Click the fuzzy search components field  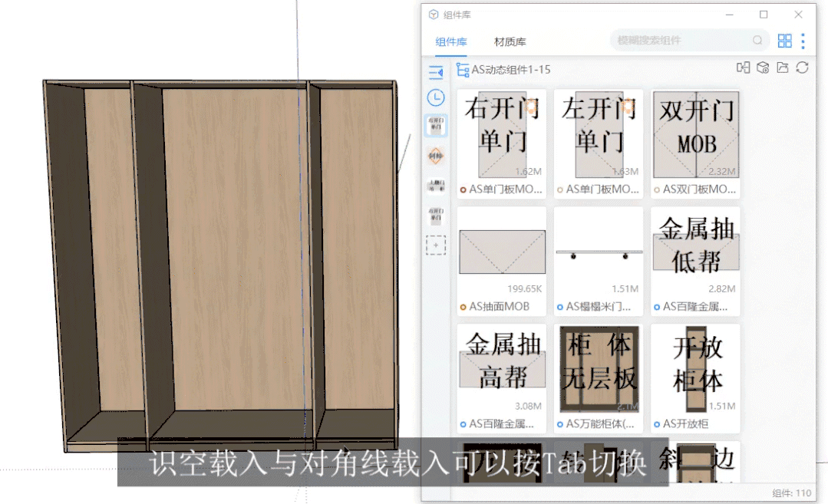click(683, 41)
